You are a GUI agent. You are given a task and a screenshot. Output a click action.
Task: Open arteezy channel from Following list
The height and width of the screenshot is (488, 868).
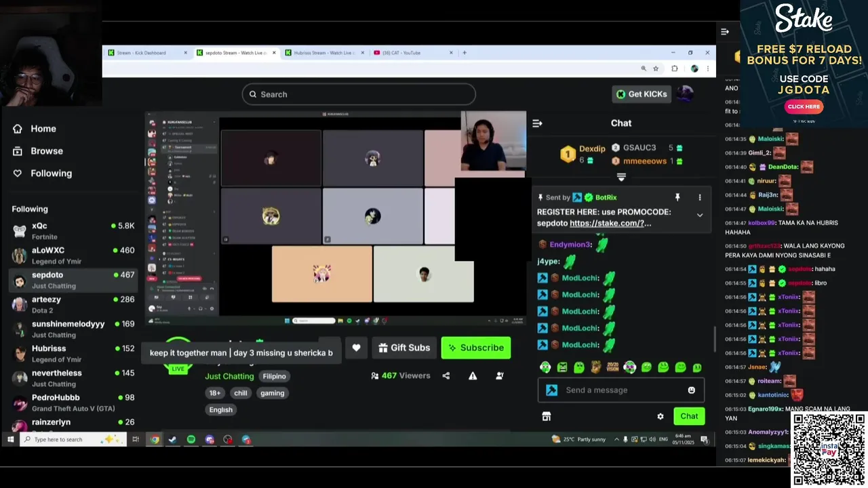pyautogui.click(x=73, y=304)
